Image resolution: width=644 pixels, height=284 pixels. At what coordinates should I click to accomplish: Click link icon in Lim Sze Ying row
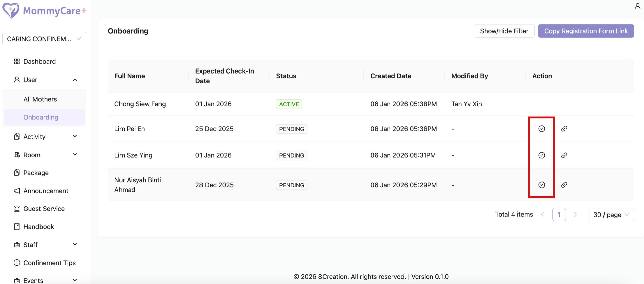click(x=564, y=155)
